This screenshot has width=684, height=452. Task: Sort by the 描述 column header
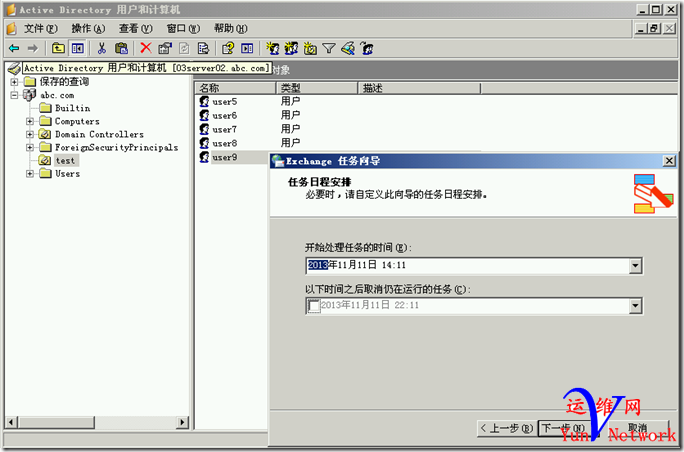tap(419, 88)
